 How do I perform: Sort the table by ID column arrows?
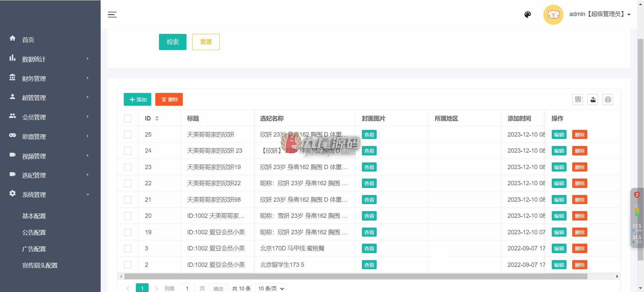[157, 118]
